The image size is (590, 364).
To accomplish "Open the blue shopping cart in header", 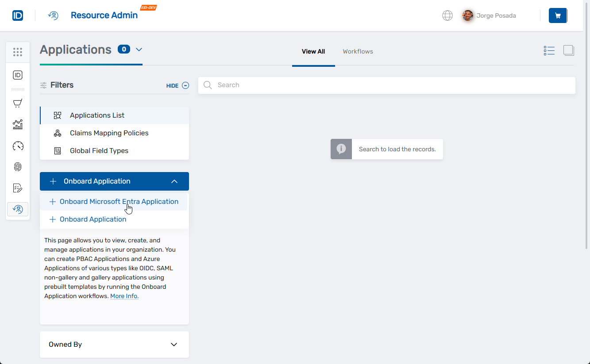I will pyautogui.click(x=558, y=15).
